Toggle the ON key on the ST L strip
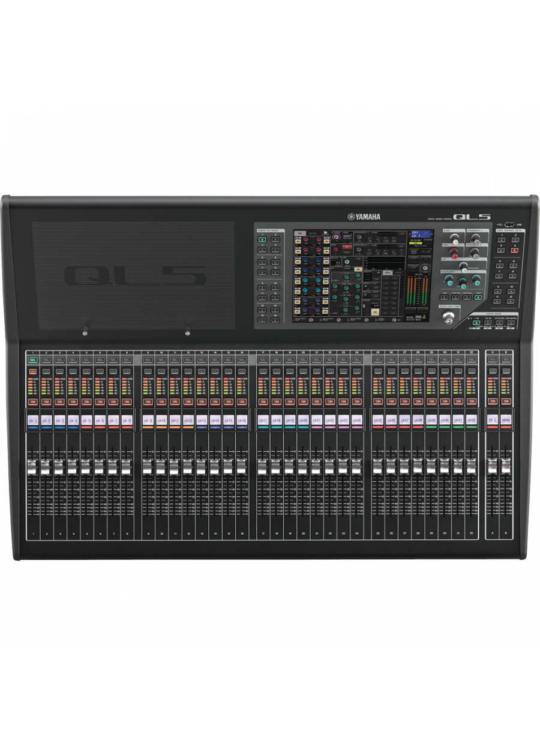The image size is (540, 756). 493,401
